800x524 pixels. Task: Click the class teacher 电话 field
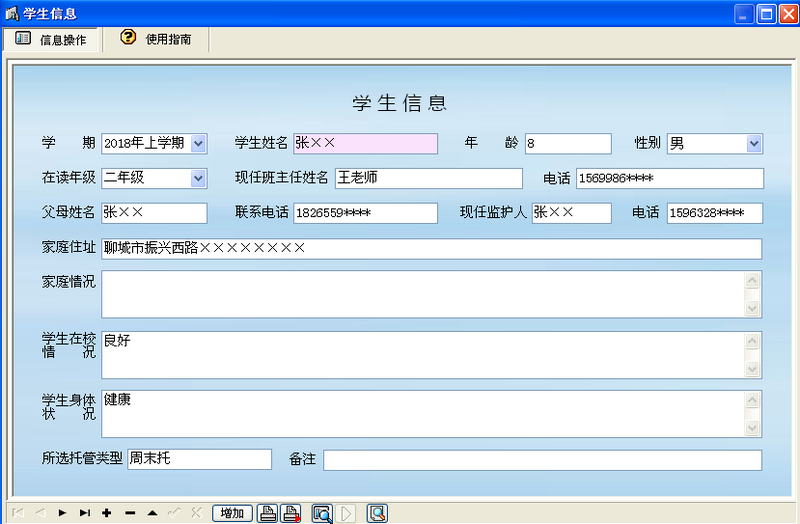pyautogui.click(x=670, y=179)
